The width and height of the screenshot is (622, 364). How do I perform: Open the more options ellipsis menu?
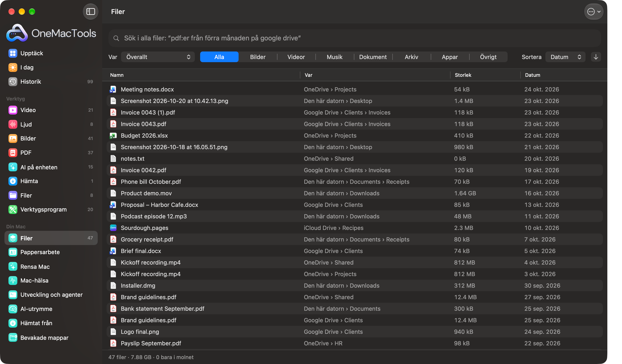(593, 12)
